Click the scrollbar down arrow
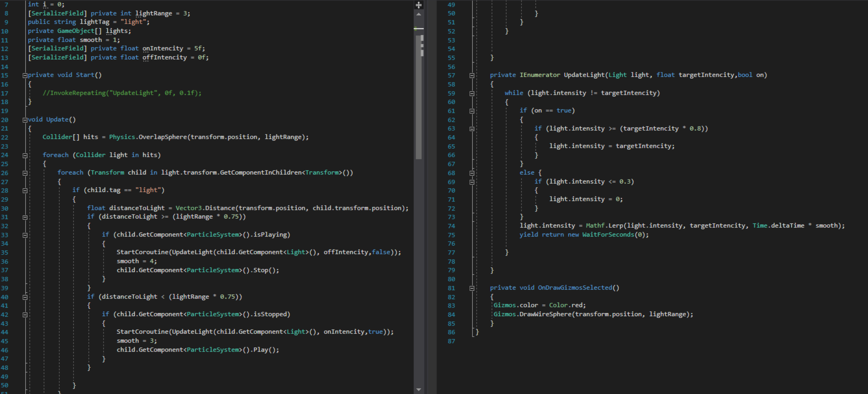 pos(419,390)
